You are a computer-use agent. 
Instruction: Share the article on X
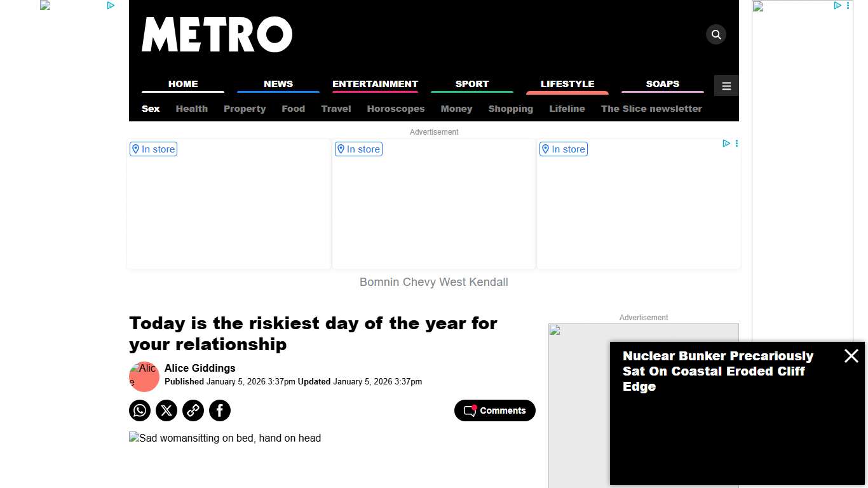(x=166, y=410)
